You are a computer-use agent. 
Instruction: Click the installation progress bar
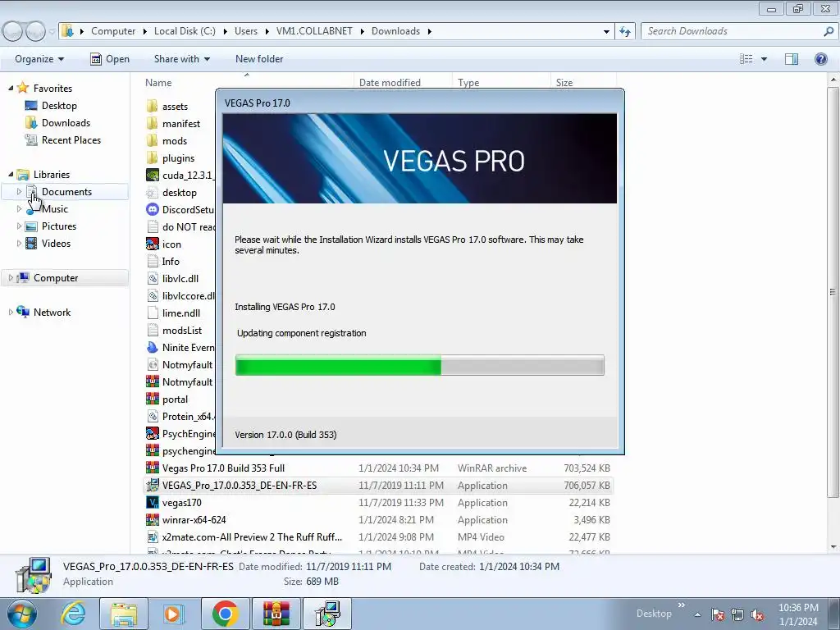(x=419, y=365)
